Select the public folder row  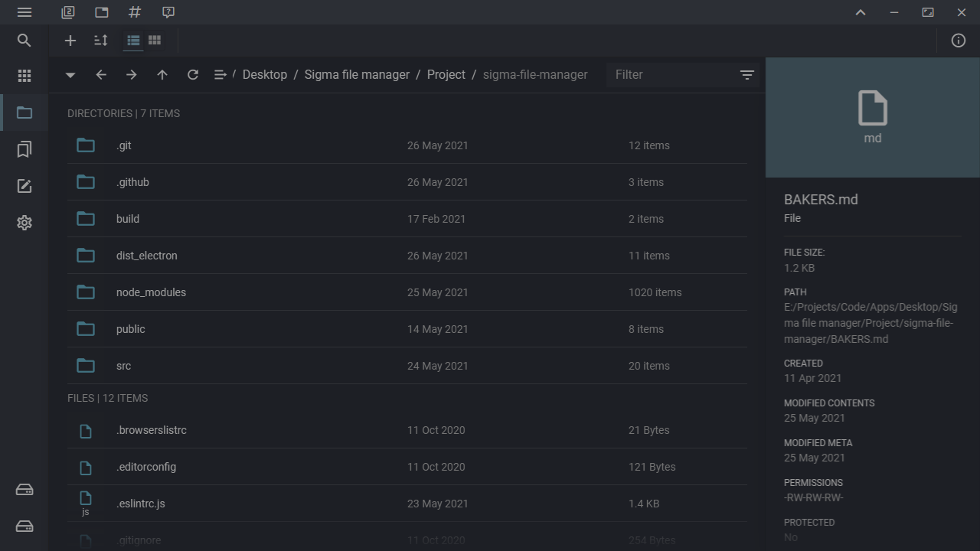pyautogui.click(x=407, y=329)
